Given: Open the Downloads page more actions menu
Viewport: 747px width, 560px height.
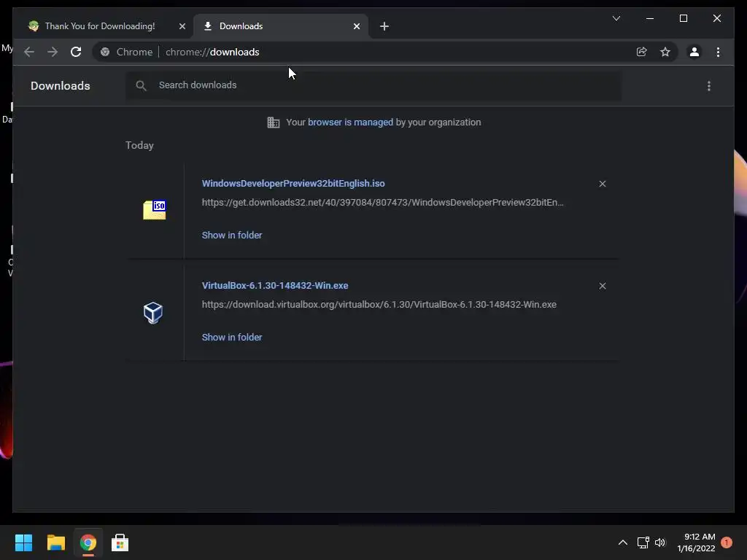Looking at the screenshot, I should pos(709,86).
